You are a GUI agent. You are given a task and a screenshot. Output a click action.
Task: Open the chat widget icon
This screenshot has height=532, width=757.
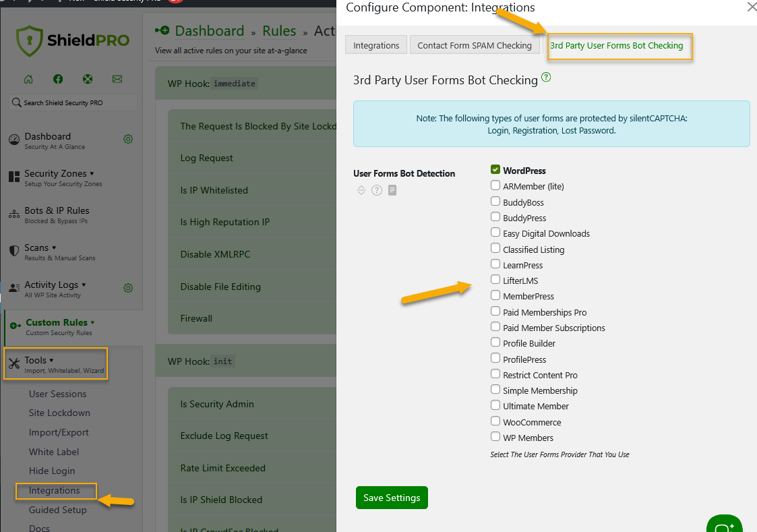coord(724,526)
